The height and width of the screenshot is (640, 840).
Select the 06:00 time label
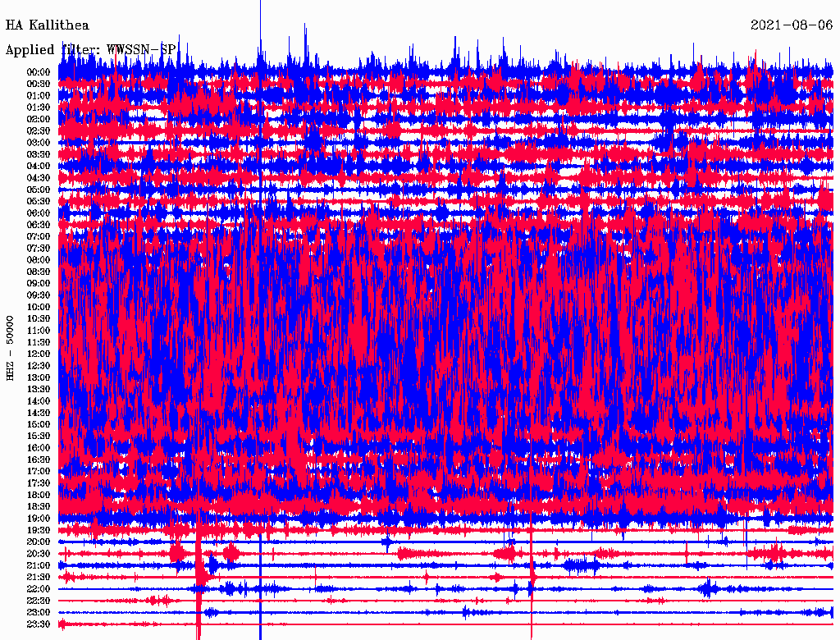click(x=38, y=213)
